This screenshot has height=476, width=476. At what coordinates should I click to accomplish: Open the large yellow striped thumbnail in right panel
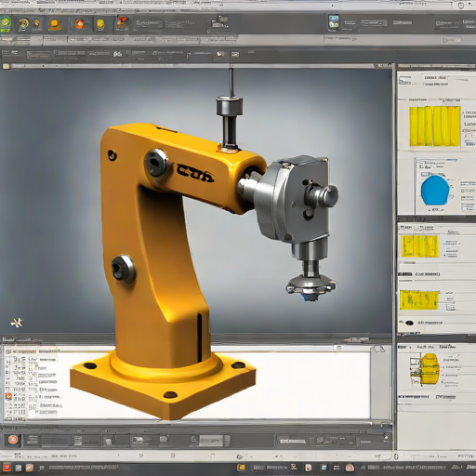(x=434, y=126)
